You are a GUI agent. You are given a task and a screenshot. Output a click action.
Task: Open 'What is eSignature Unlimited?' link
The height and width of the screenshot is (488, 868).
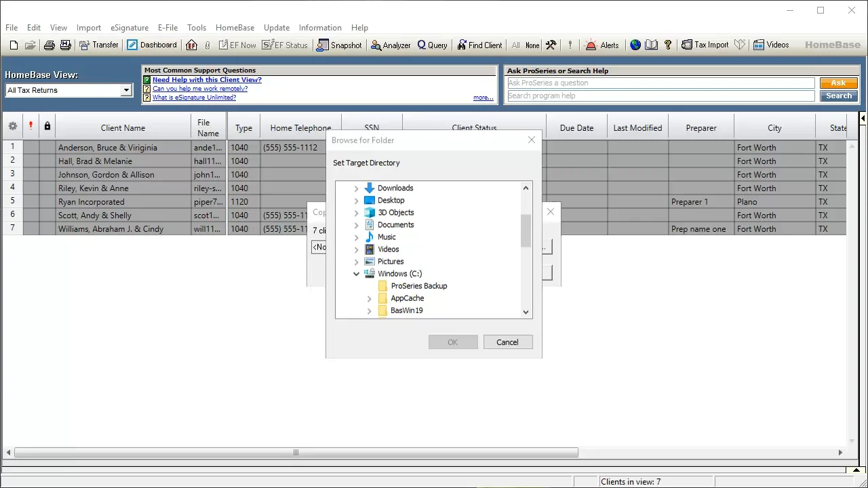tap(194, 98)
